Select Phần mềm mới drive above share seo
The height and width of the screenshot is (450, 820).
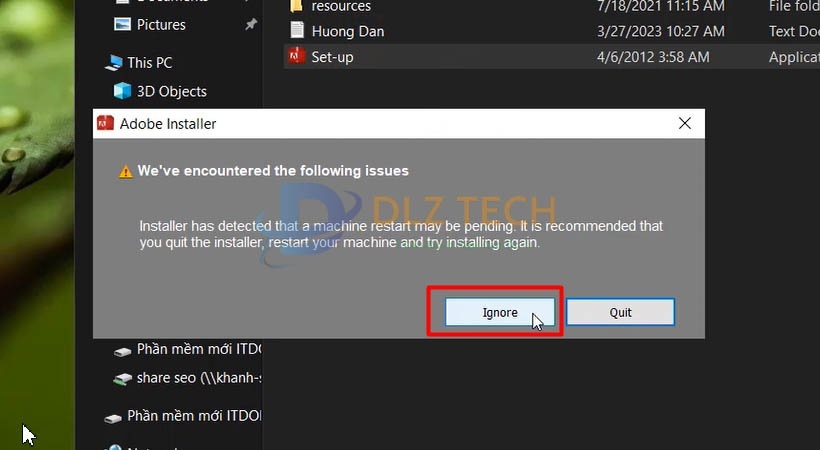(199, 349)
